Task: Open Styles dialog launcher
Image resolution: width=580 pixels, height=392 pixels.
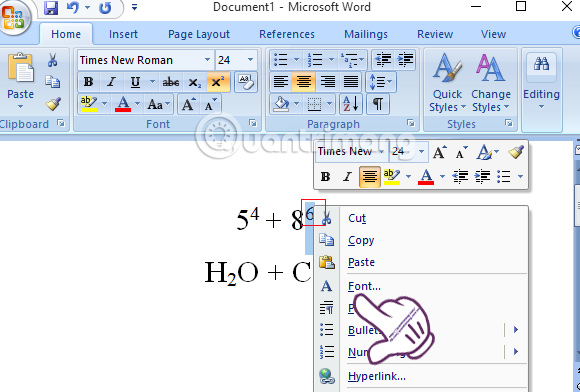Action: [x=509, y=123]
